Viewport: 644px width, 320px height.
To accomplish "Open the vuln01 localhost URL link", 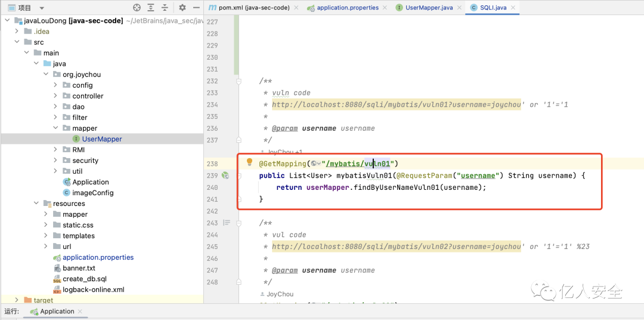I will point(396,105).
